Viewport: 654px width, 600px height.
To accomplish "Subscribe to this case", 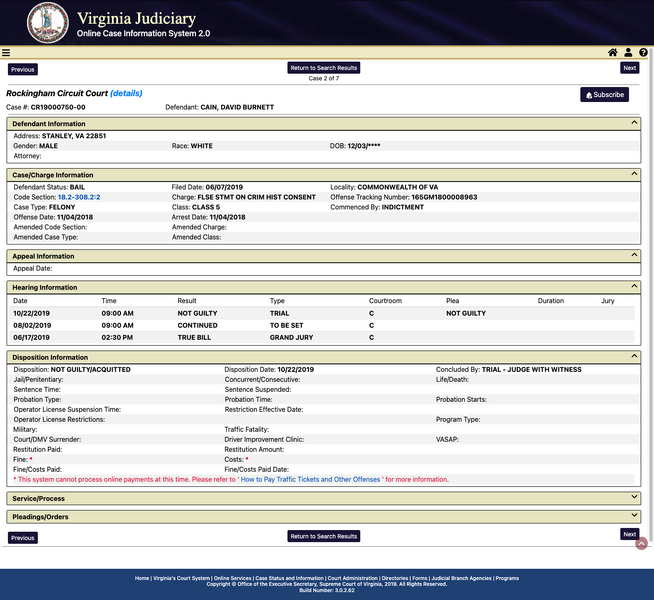I will point(604,95).
